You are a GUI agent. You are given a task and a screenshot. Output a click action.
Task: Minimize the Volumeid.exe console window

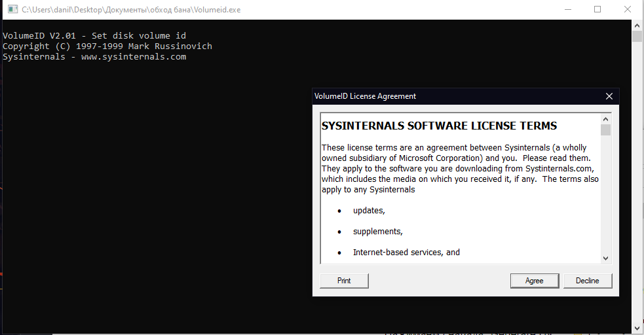(568, 9)
